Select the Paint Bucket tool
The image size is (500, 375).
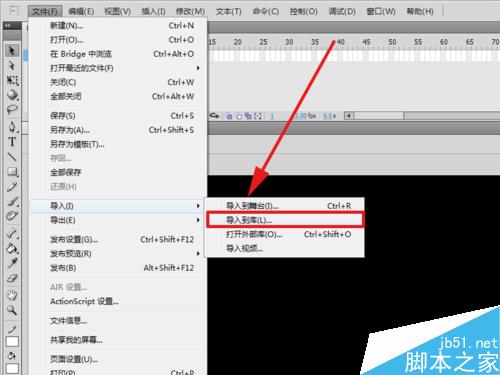pyautogui.click(x=12, y=248)
